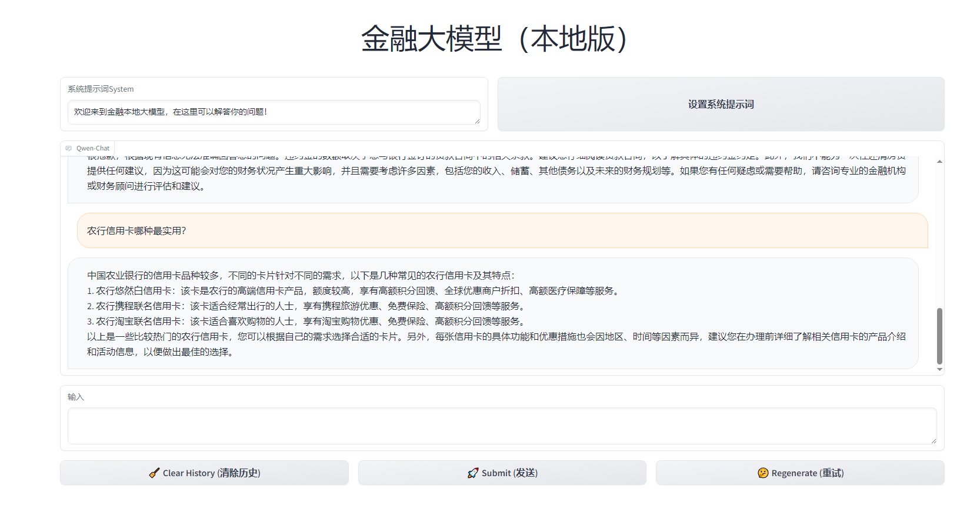Click the broom icon on Clear History
This screenshot has width=980, height=532.
pyautogui.click(x=154, y=473)
